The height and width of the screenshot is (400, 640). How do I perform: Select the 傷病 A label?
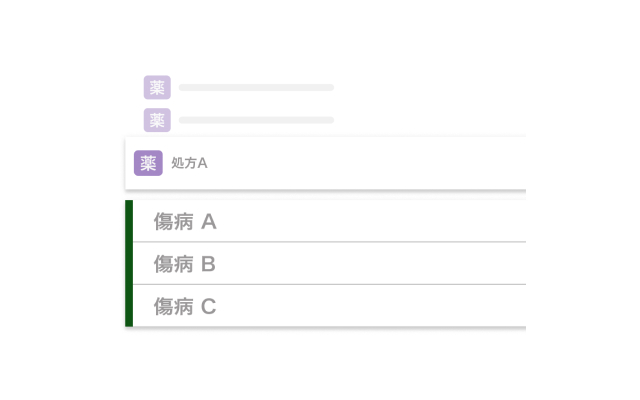pos(185,222)
